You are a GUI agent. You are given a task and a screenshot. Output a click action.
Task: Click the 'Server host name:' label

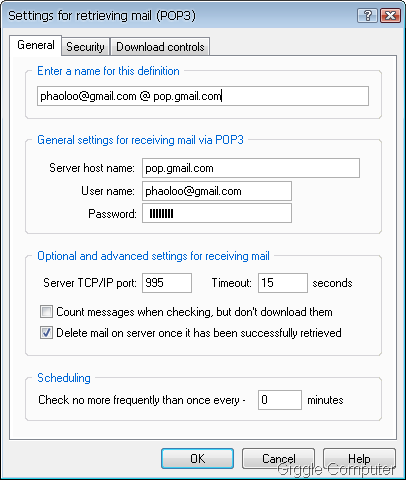[x=92, y=168]
